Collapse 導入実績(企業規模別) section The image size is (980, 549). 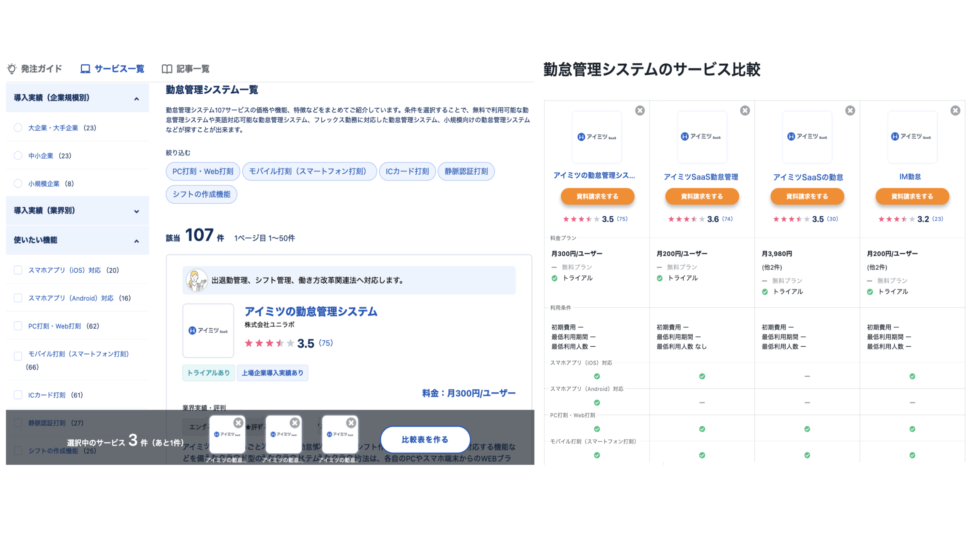click(136, 99)
